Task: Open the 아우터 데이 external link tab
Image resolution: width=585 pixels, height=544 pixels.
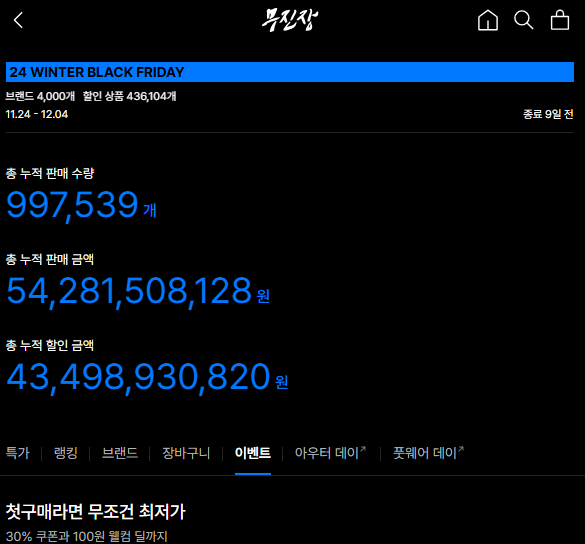Action: (x=330, y=453)
